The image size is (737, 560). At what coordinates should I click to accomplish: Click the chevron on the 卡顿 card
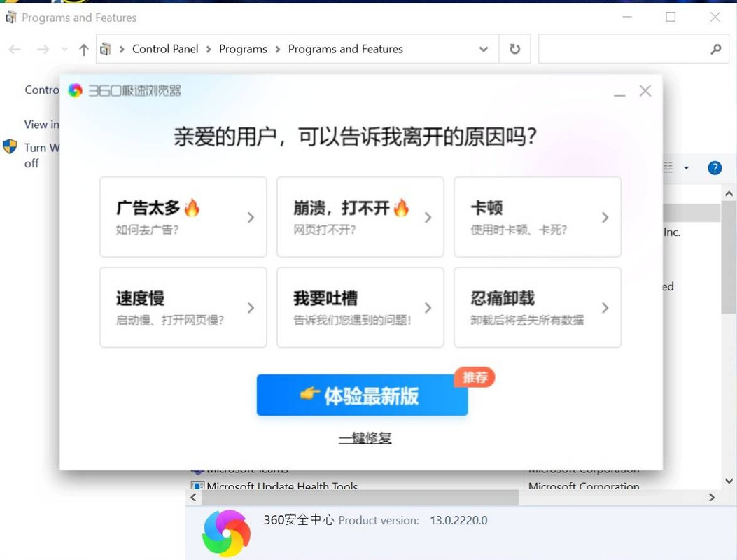pos(605,217)
